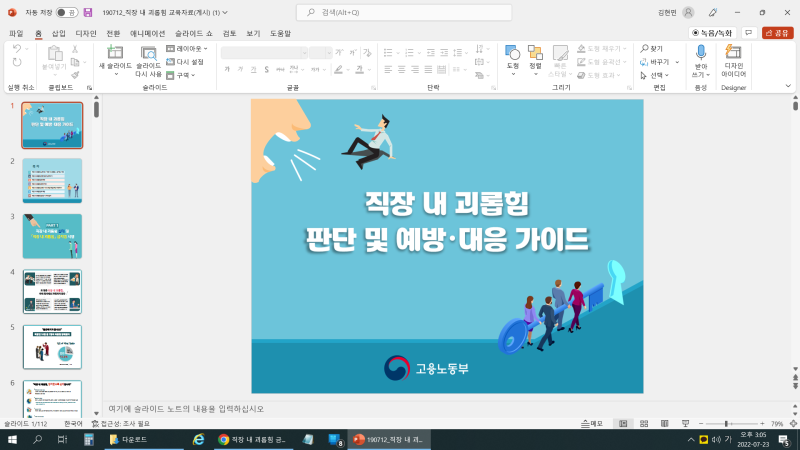Viewport: 800px width, 450px height.
Task: Click Reset slide button
Action: 185,62
